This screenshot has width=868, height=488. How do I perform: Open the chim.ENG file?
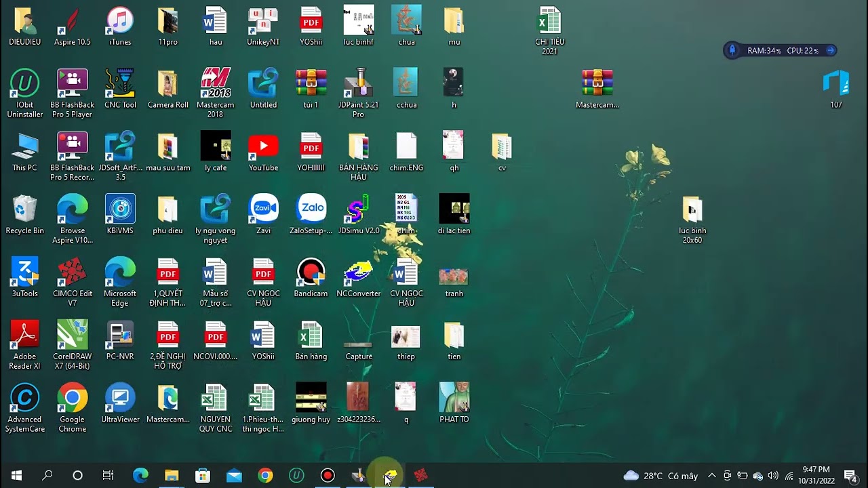pyautogui.click(x=406, y=152)
